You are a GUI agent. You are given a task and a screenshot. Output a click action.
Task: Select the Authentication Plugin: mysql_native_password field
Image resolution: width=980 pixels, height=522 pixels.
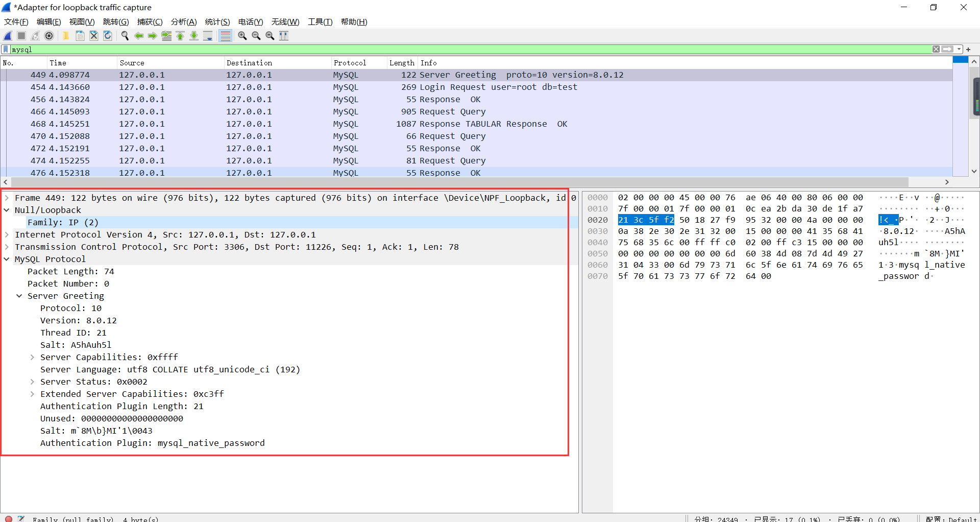click(x=153, y=443)
